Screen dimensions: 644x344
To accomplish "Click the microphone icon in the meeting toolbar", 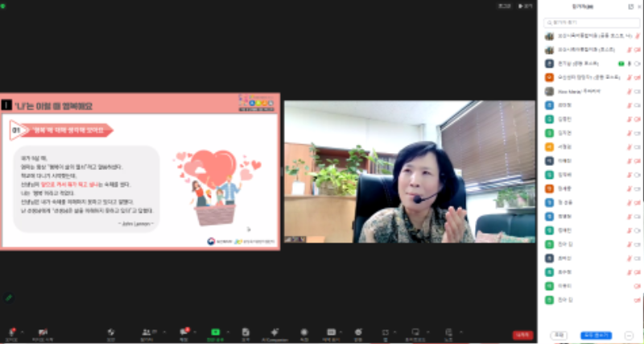I will pos(11,331).
